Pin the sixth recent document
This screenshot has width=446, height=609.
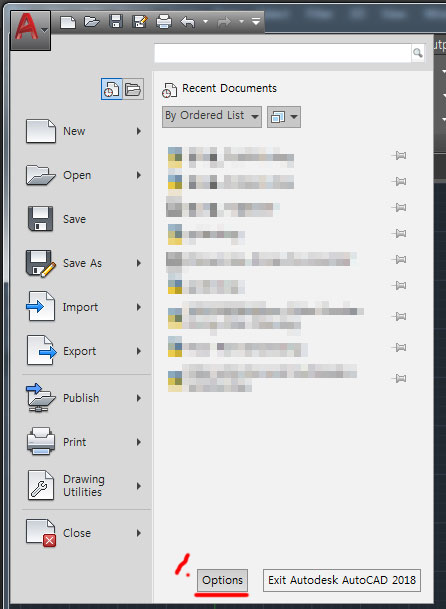(x=399, y=285)
